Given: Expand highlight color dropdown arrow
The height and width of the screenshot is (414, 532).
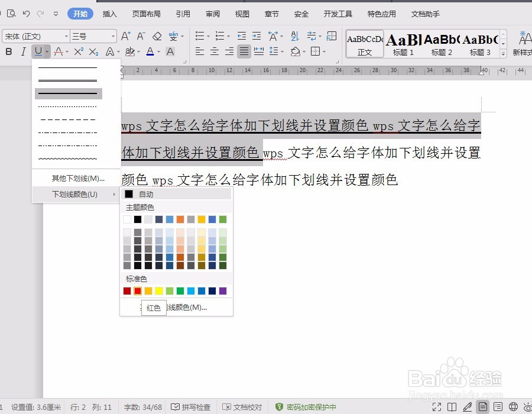Looking at the screenshot, I should coord(138,51).
